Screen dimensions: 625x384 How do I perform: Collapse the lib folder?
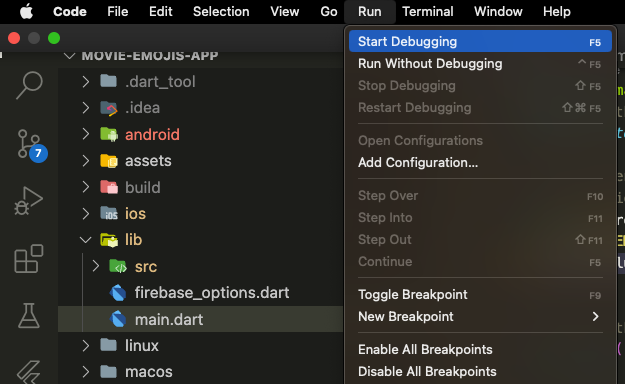(85, 240)
